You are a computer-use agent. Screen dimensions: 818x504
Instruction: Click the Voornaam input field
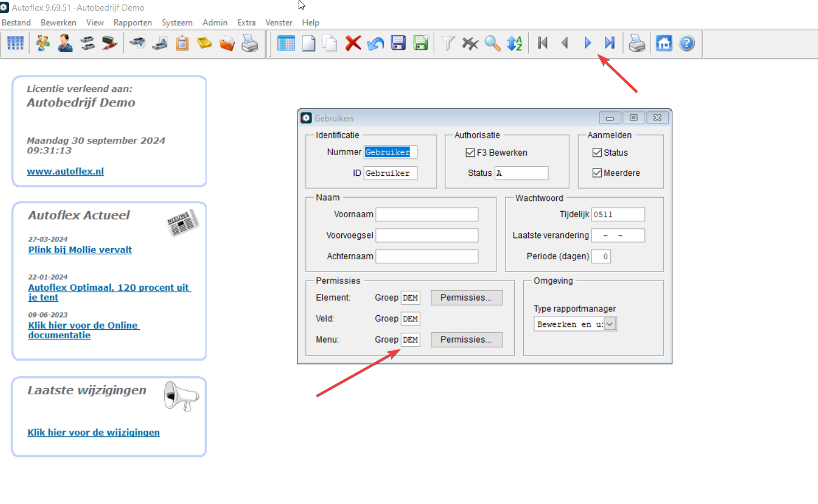coord(427,214)
